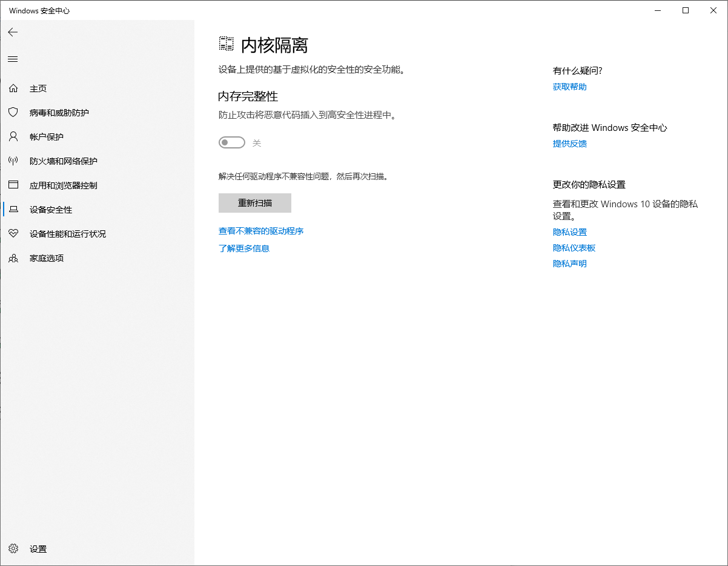Click the 内存完整性 section heading
This screenshot has width=728, height=566.
click(248, 96)
